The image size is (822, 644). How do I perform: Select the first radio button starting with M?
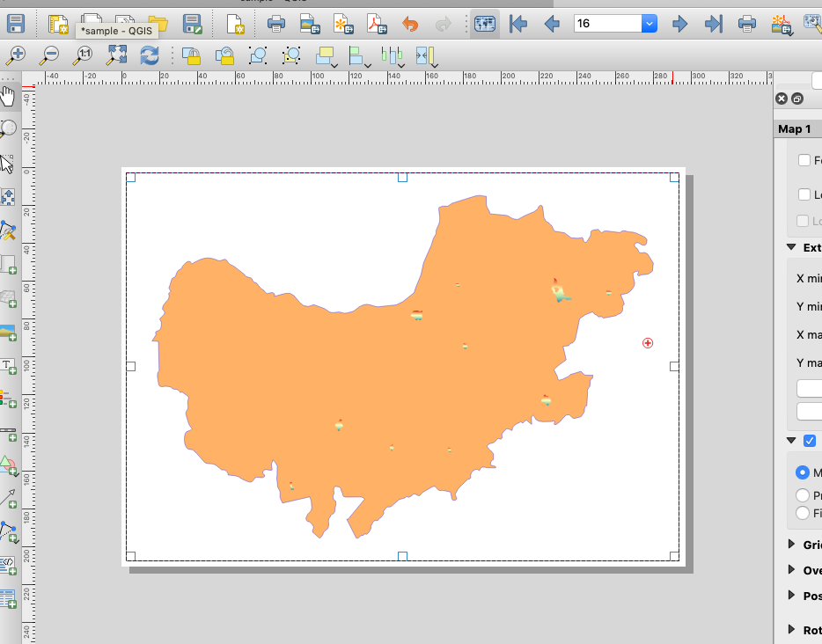click(802, 472)
